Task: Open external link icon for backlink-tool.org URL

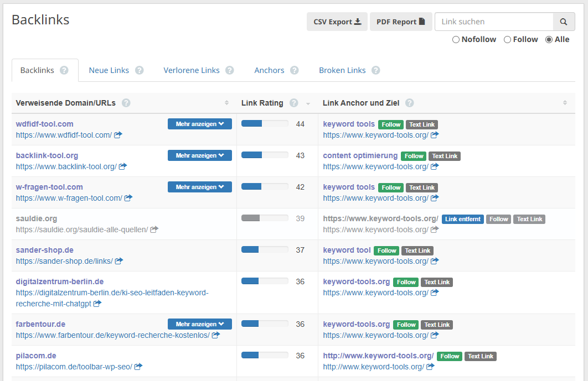Action: click(x=123, y=166)
